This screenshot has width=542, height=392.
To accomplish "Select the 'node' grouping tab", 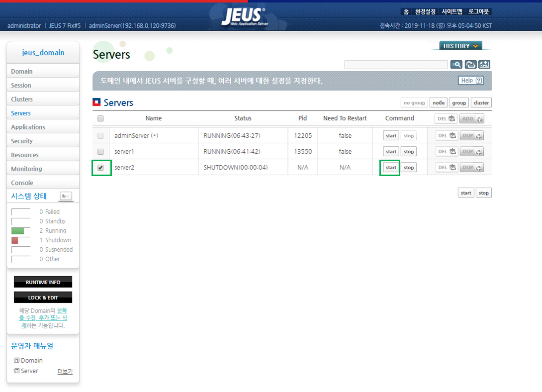I will click(x=439, y=102).
